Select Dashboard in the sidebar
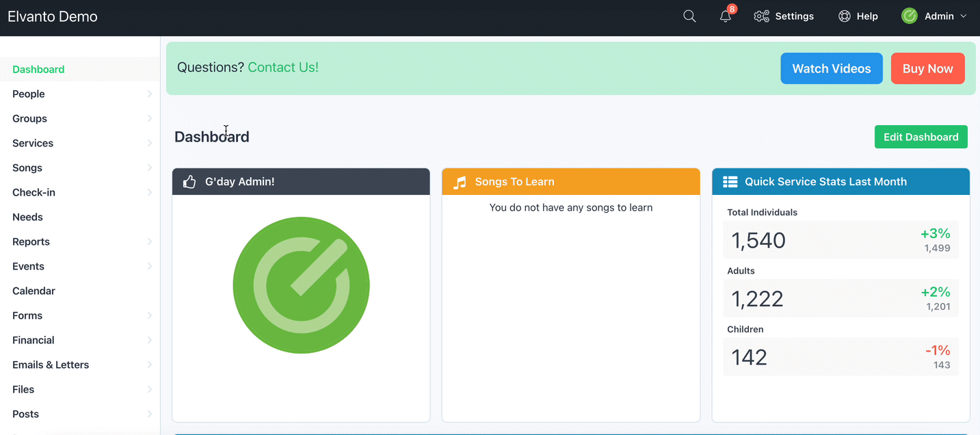980x435 pixels. (x=80, y=69)
